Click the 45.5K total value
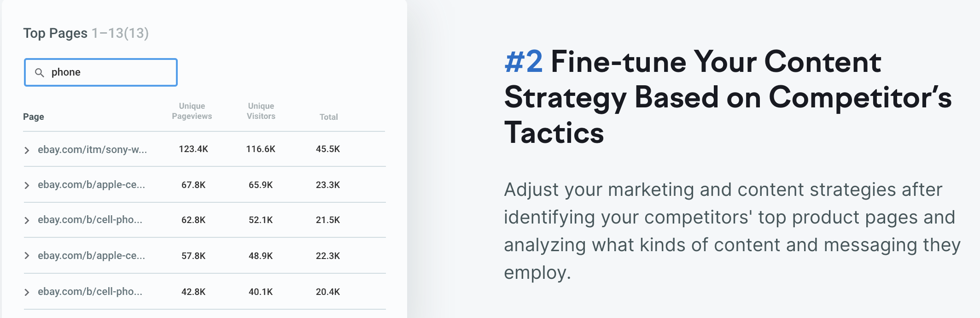980x318 pixels. (329, 149)
